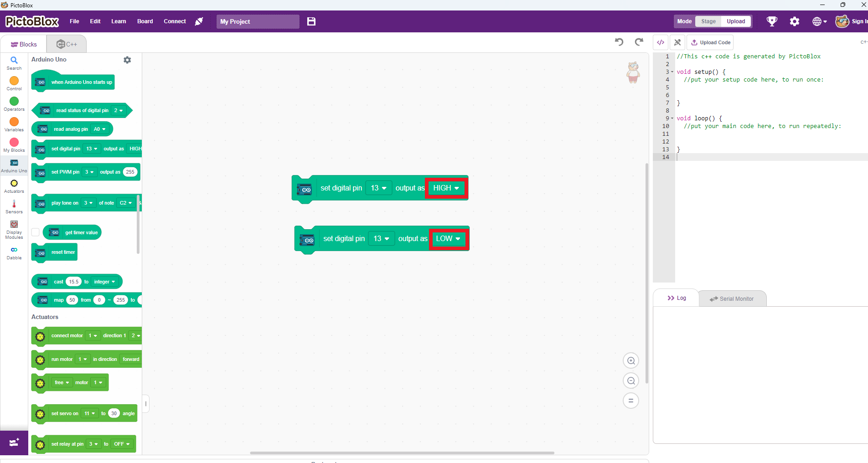Click the Upload Code button

point(710,42)
